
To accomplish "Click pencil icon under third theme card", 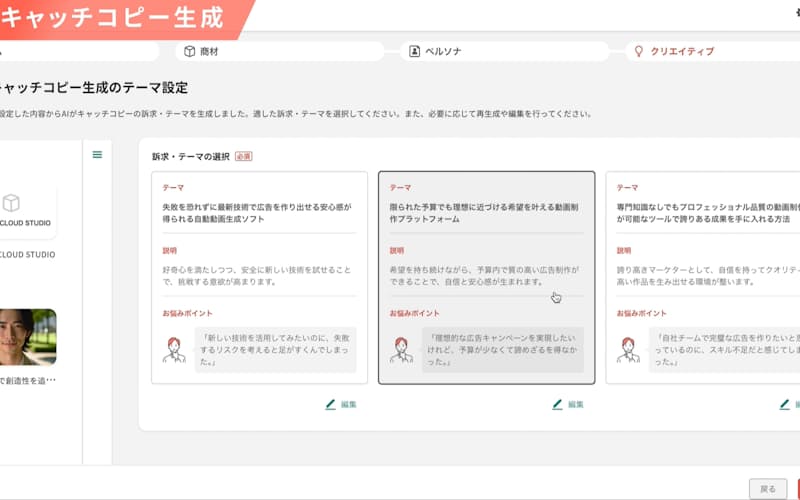I will coord(785,405).
